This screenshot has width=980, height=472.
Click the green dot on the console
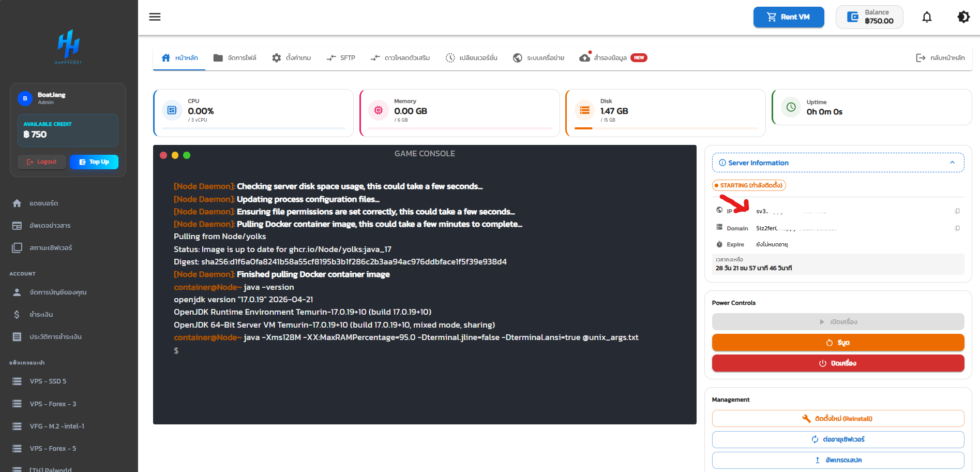point(187,155)
